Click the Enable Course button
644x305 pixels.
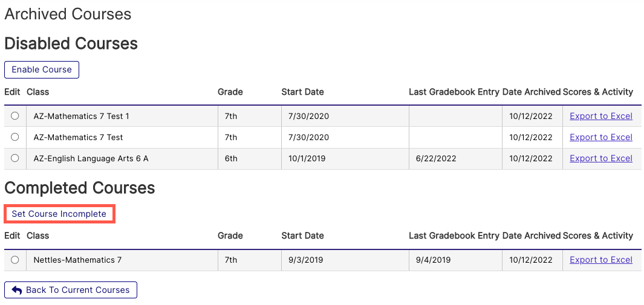click(42, 69)
